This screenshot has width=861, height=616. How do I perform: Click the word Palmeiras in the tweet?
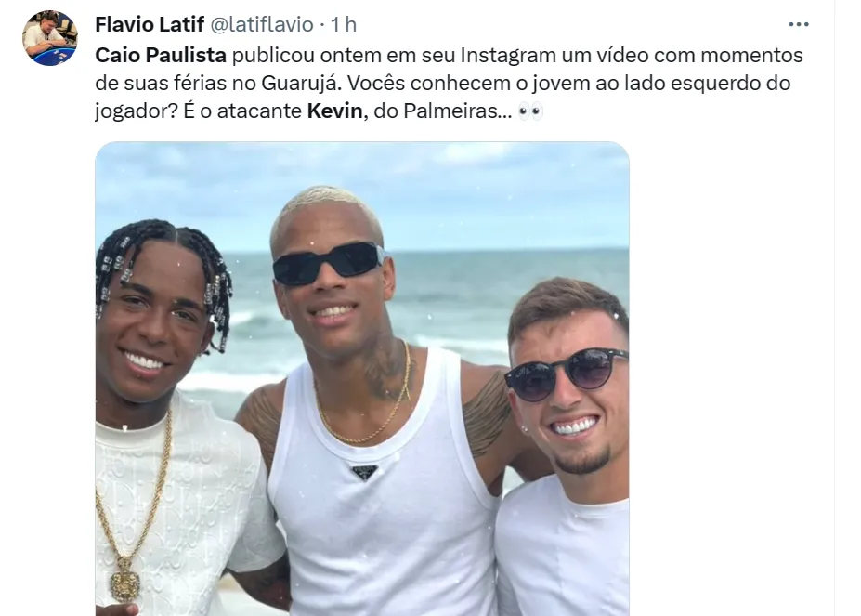[x=450, y=111]
